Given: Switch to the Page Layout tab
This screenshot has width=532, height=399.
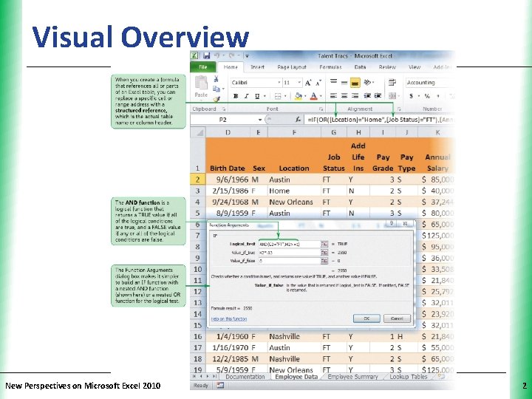Looking at the screenshot, I should click(292, 67).
